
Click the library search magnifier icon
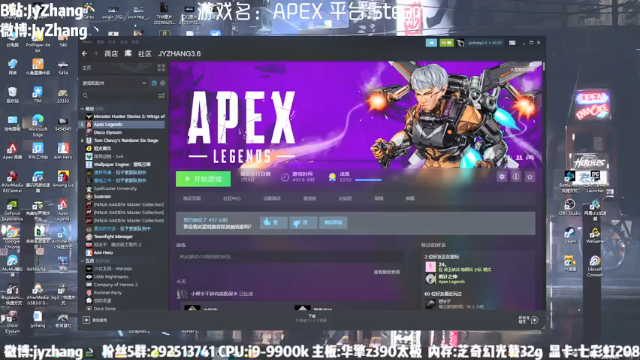coord(85,96)
